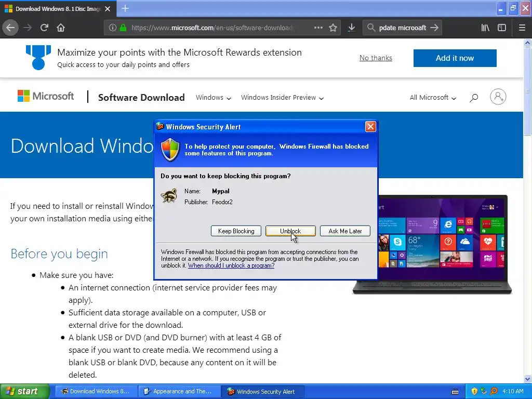Click the tray shield security icon

(474, 391)
